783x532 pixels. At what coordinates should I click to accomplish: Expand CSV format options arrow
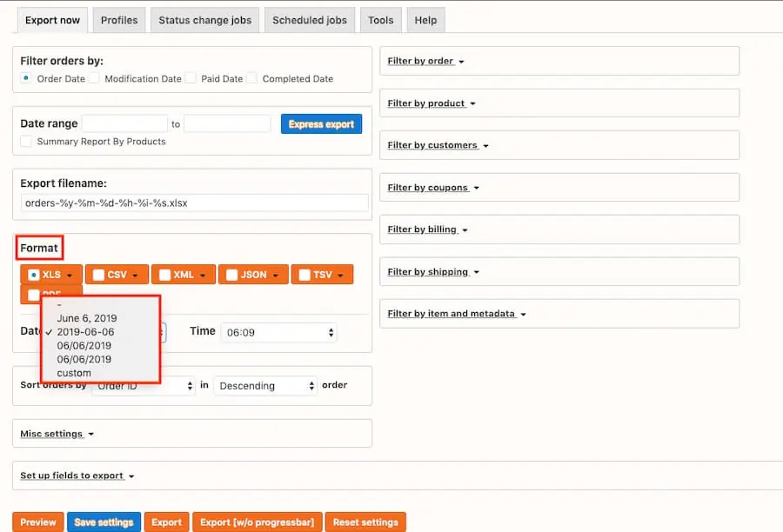click(135, 276)
